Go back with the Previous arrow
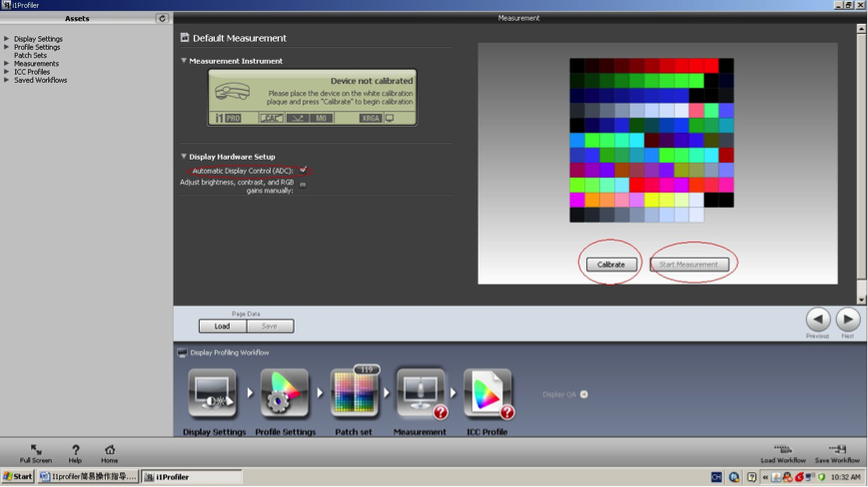Viewport: 868px width, 487px height. tap(818, 318)
